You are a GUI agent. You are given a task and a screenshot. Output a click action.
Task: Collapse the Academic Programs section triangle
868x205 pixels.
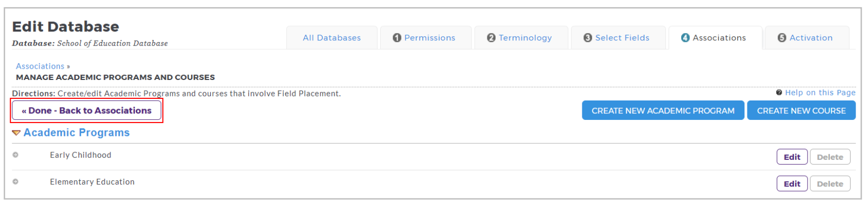click(x=16, y=133)
